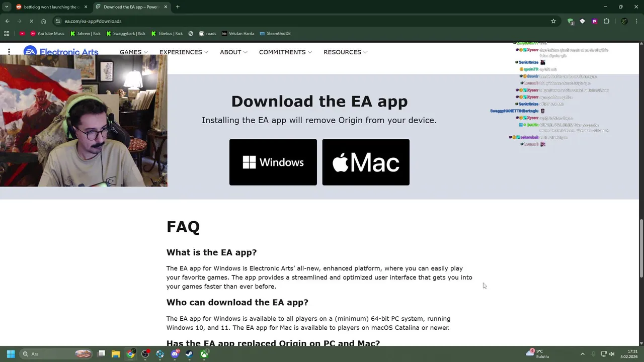This screenshot has height=362, width=644.
Task: Click the 'Who can download the EA app?' heading
Action: 237,302
